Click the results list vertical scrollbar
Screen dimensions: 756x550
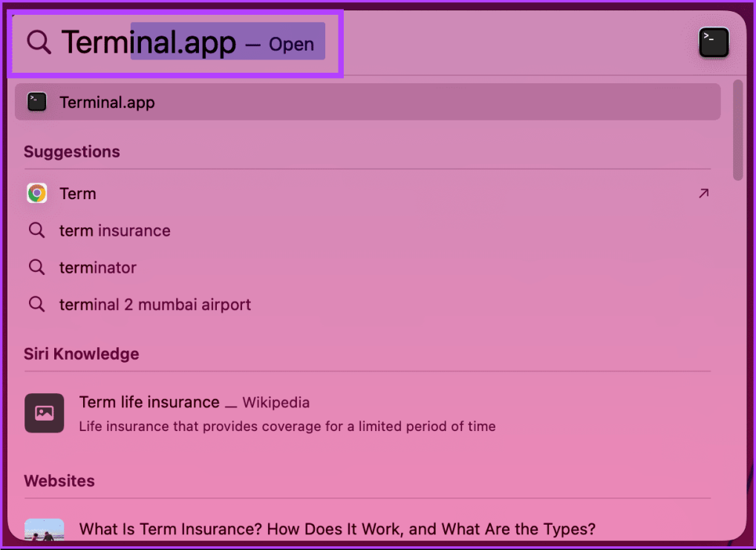(737, 130)
